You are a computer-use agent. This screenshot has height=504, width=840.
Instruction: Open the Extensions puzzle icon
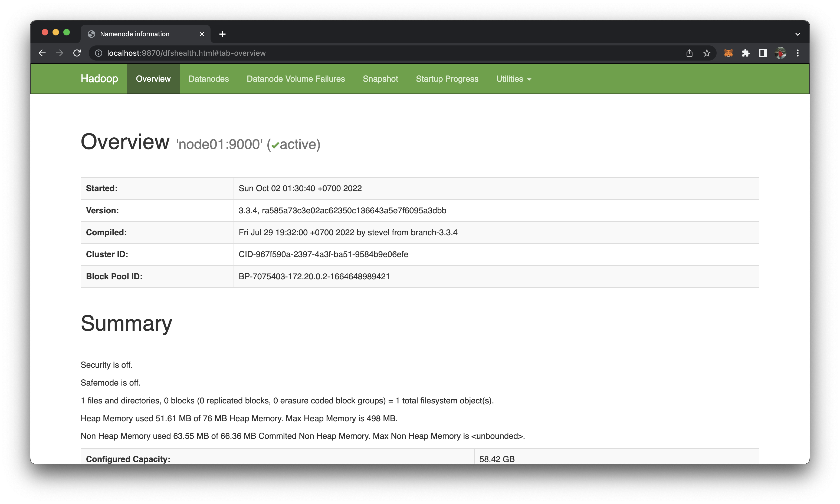[746, 53]
